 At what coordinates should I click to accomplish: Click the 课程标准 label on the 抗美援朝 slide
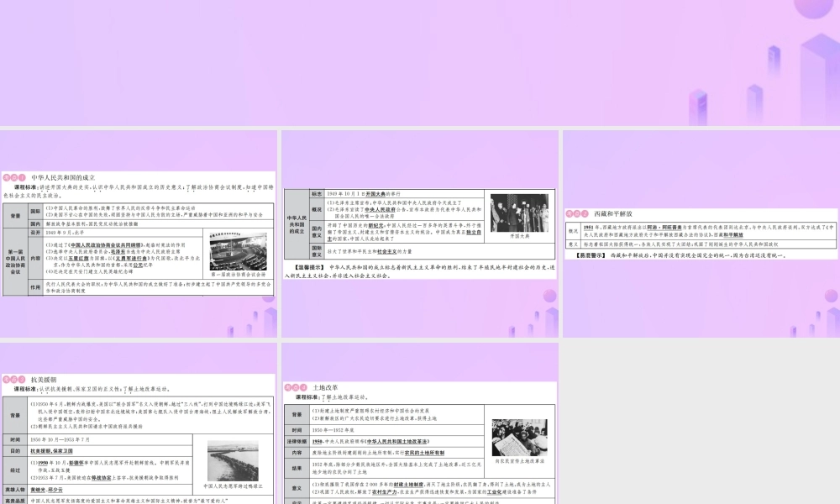[x=26, y=389]
